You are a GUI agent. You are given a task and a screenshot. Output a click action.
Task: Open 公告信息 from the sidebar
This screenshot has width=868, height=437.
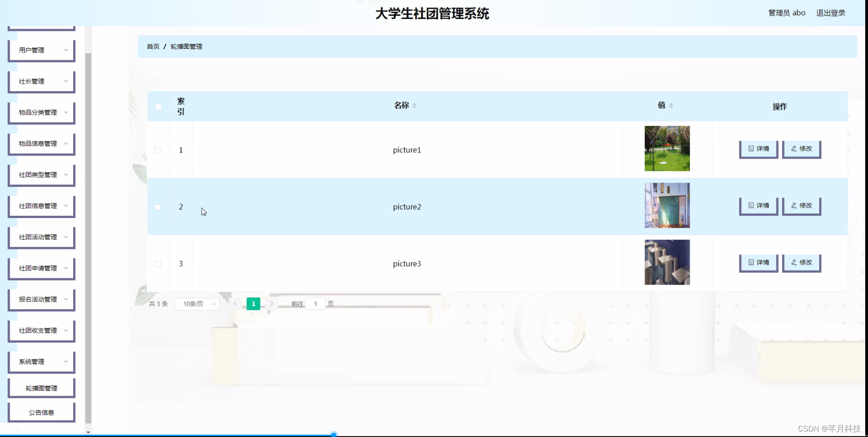[41, 412]
